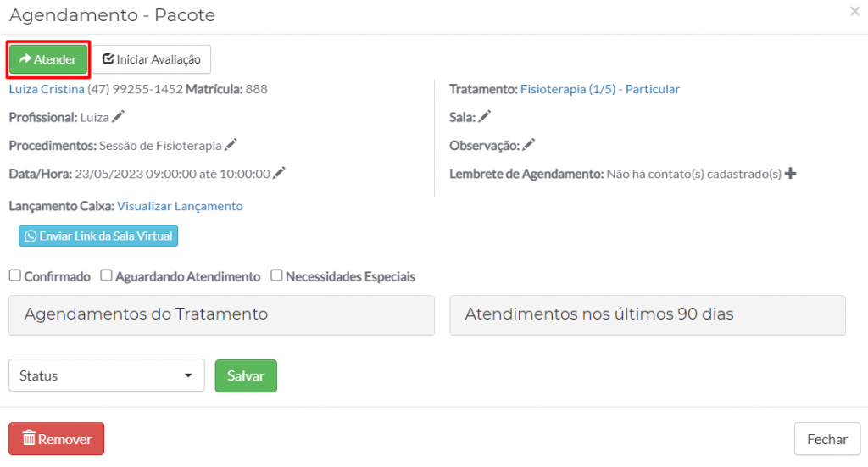Send the virtual room link via WhatsApp
The height and width of the screenshot is (467, 868).
(98, 236)
